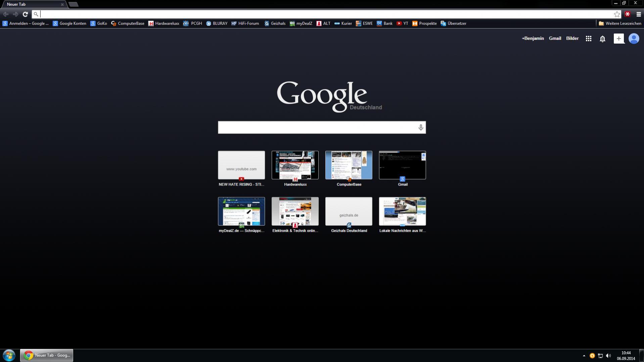Screen dimensions: 644x362
Task: Close the Neuer Tab tab
Action: 62,4
